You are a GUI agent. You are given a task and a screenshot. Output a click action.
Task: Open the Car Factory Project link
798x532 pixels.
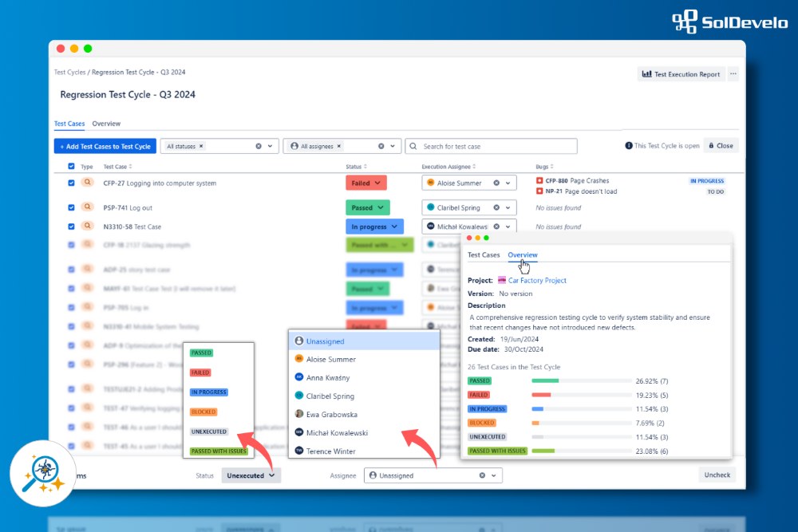pyautogui.click(x=536, y=281)
